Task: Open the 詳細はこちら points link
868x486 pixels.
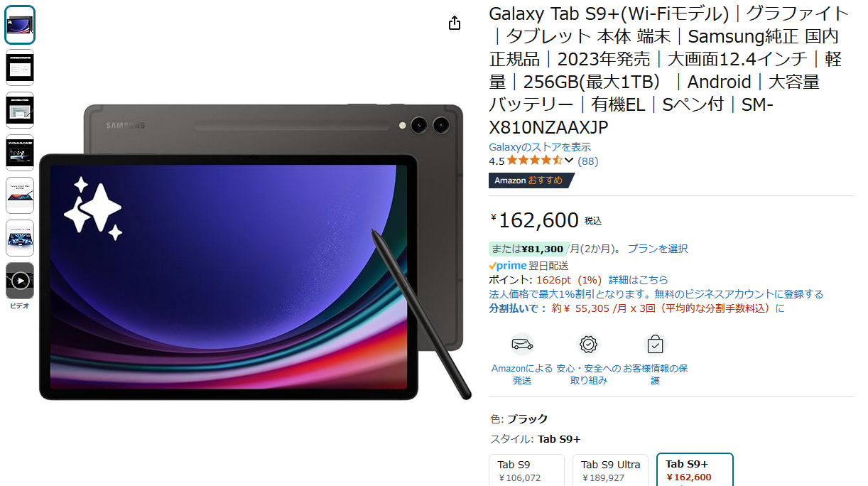Action: pyautogui.click(x=639, y=280)
